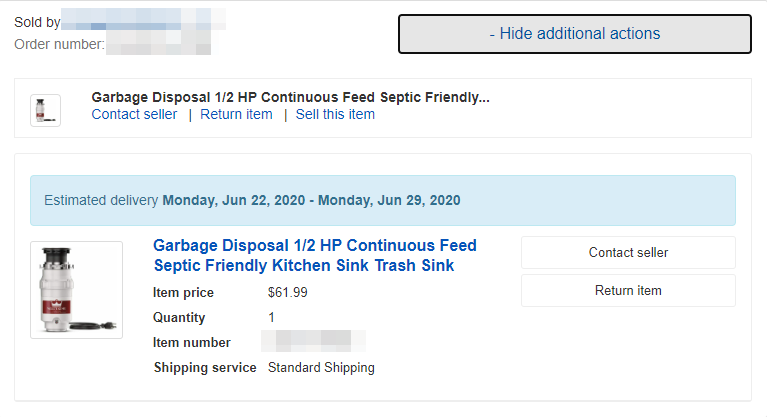This screenshot has width=767, height=417.
Task: Click the Return item link in summary row
Action: click(x=236, y=114)
